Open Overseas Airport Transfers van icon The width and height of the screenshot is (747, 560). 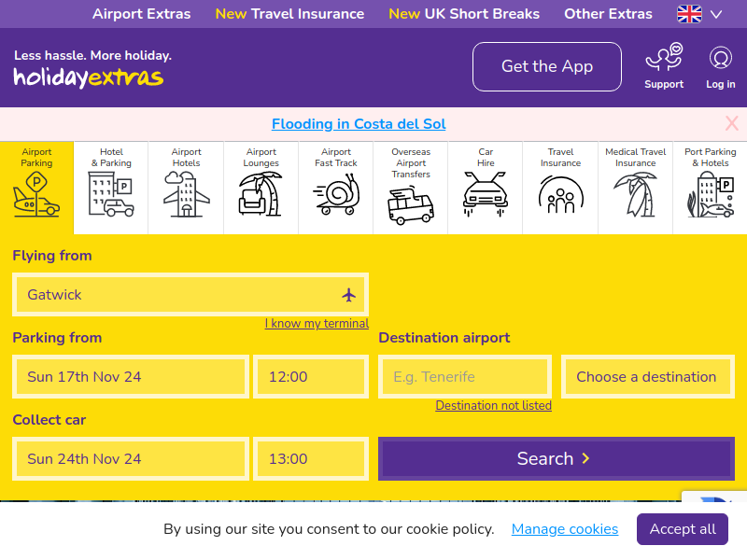pos(411,205)
